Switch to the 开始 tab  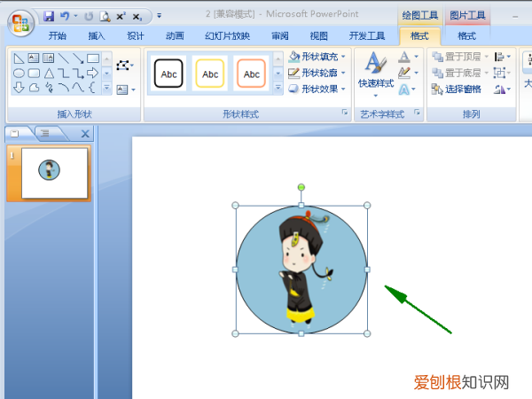[57, 35]
